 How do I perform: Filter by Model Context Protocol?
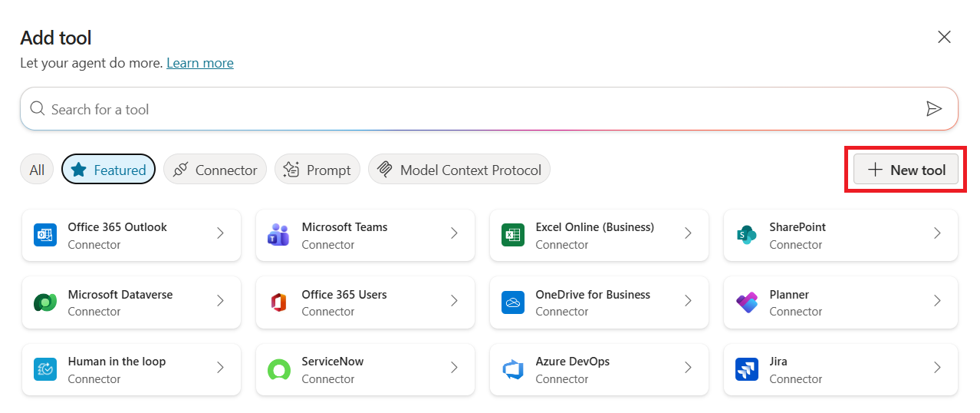tap(459, 170)
